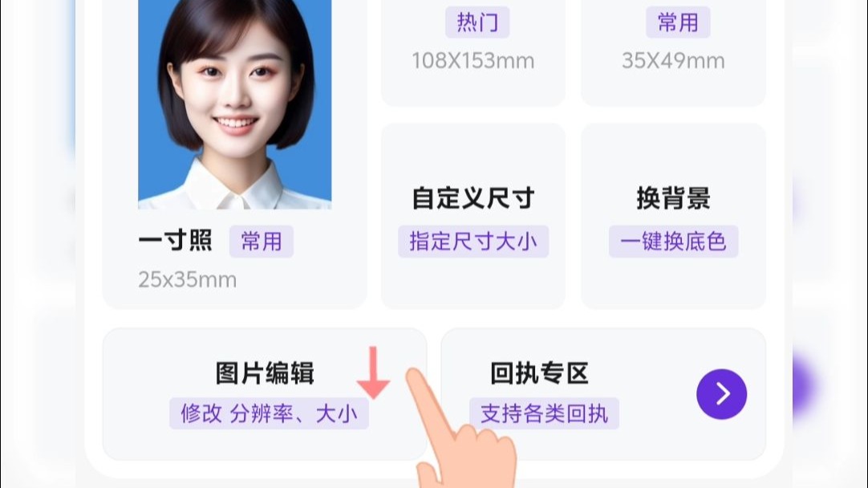Viewport: 868px width, 488px height.
Task: Select the 一寸照 title
Action: (176, 241)
